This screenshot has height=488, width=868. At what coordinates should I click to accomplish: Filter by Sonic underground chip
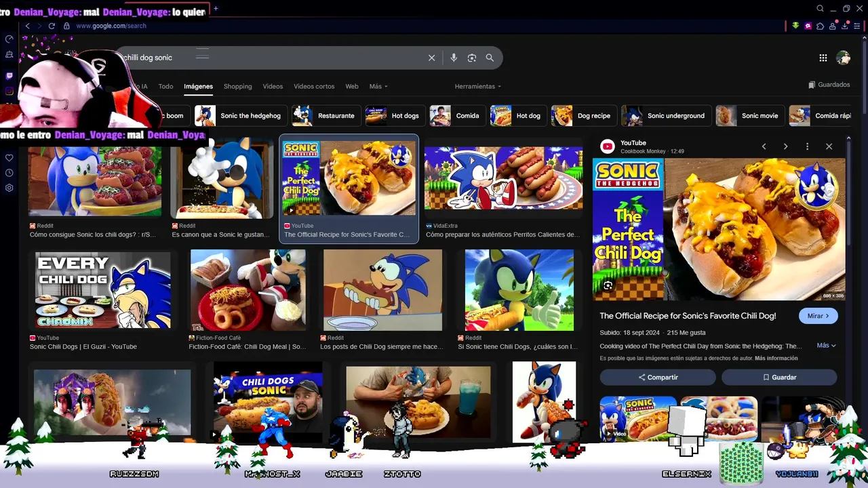[666, 116]
